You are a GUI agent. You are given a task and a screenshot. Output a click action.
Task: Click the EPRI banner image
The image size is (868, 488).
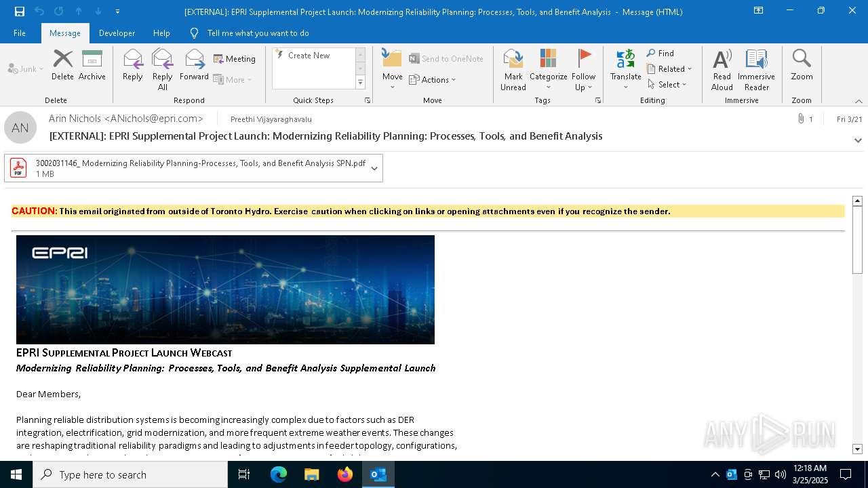pos(225,289)
